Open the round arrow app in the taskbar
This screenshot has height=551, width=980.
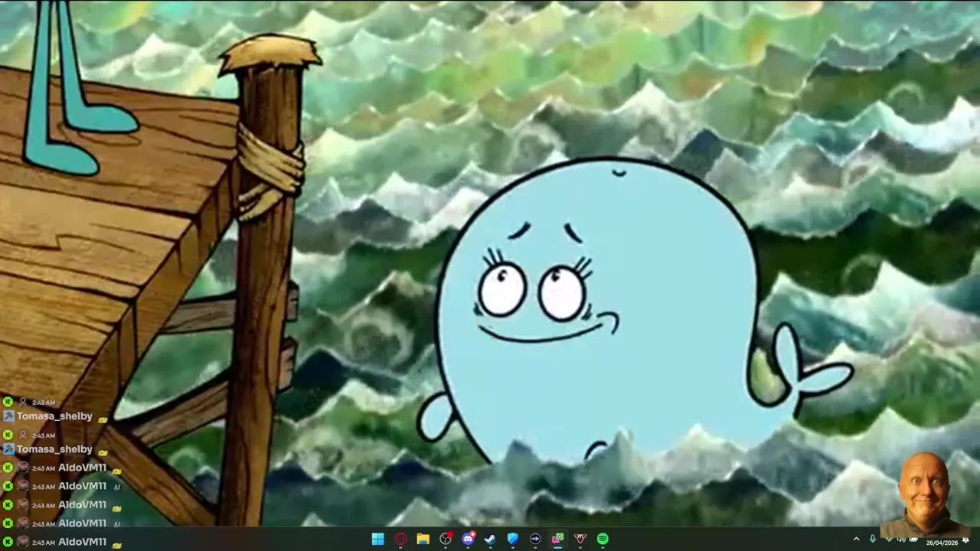(535, 539)
